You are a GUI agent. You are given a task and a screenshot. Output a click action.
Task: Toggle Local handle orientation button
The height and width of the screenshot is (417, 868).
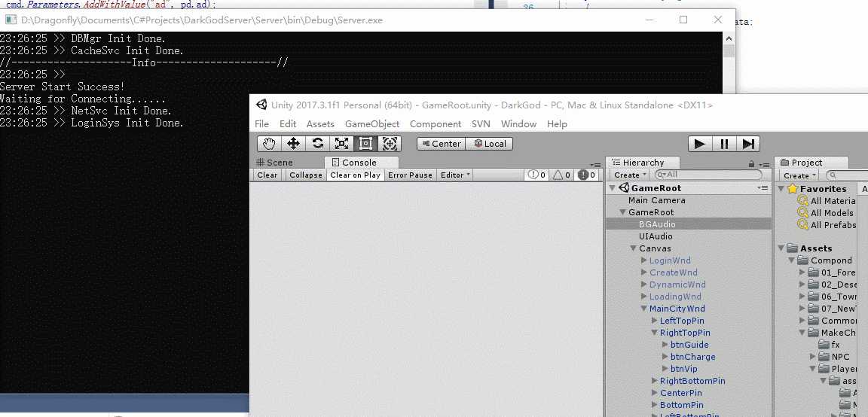(x=489, y=144)
